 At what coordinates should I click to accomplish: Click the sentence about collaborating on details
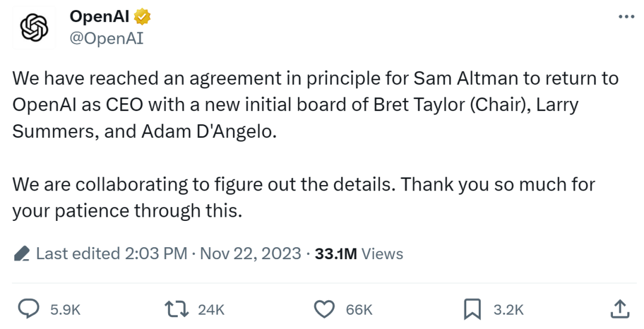(304, 198)
